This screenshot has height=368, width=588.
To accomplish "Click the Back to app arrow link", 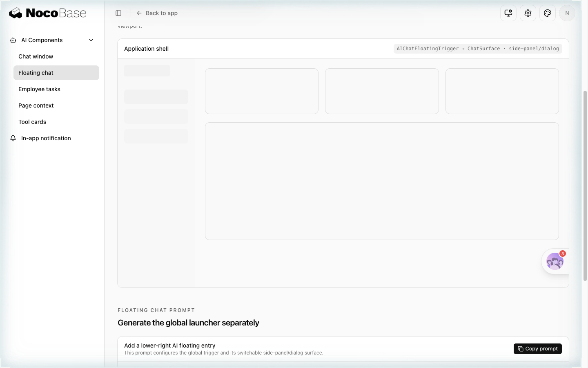I will pyautogui.click(x=157, y=13).
